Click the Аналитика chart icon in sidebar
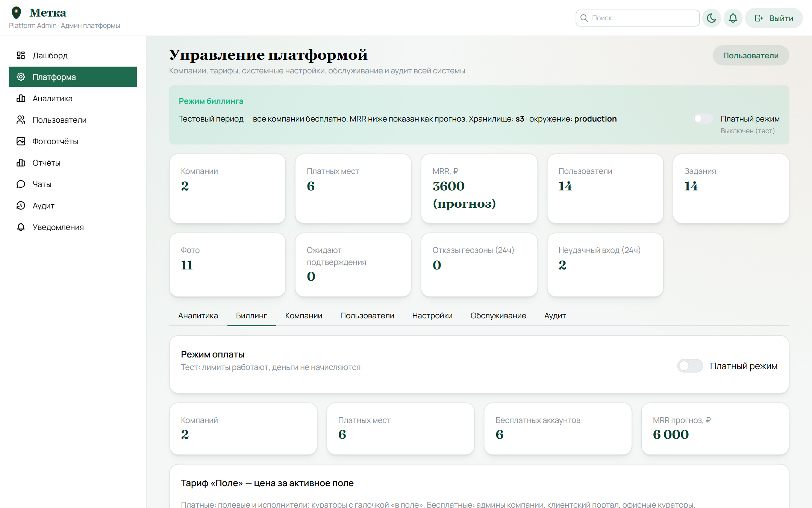Viewport: 812px width, 508px height. coord(21,98)
